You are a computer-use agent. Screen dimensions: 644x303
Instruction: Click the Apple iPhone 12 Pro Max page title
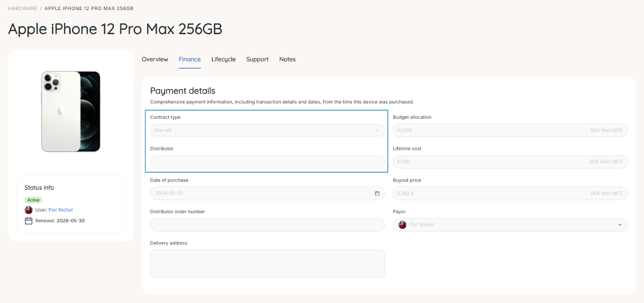coord(115,29)
